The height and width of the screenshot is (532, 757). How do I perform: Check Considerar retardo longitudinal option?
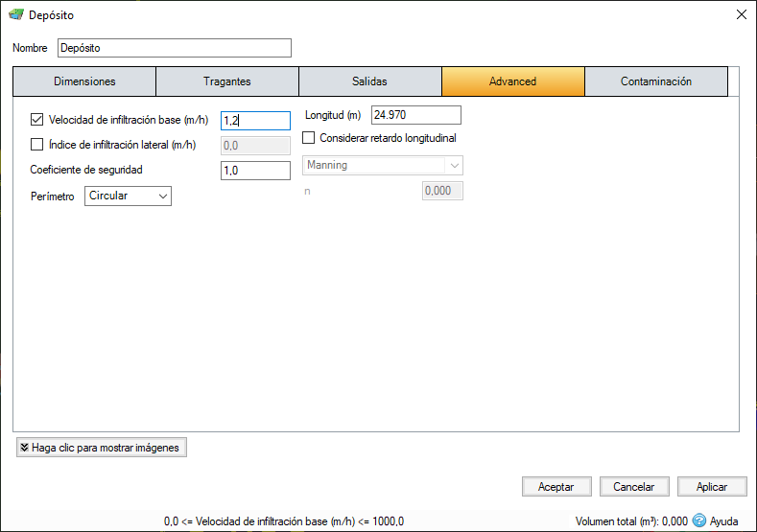[x=308, y=137]
